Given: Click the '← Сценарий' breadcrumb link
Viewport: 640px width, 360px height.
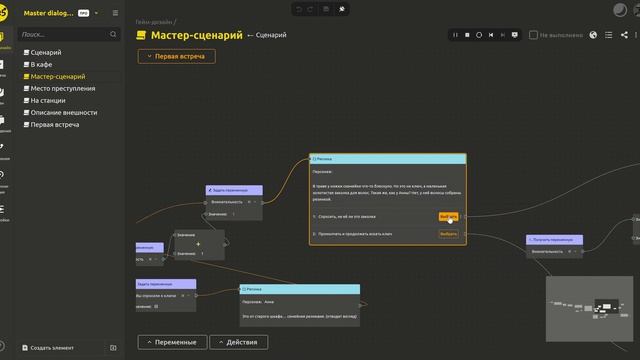Looking at the screenshot, I should tap(267, 35).
